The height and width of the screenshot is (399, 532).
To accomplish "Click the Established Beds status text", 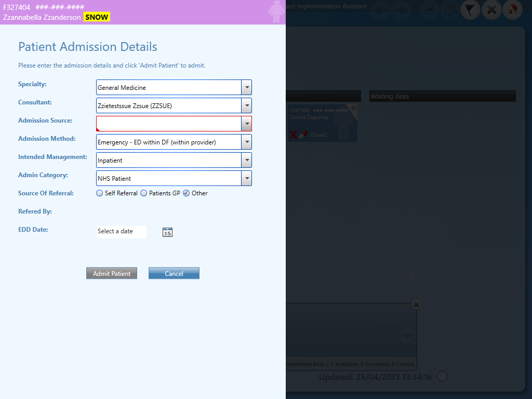I will [350, 364].
